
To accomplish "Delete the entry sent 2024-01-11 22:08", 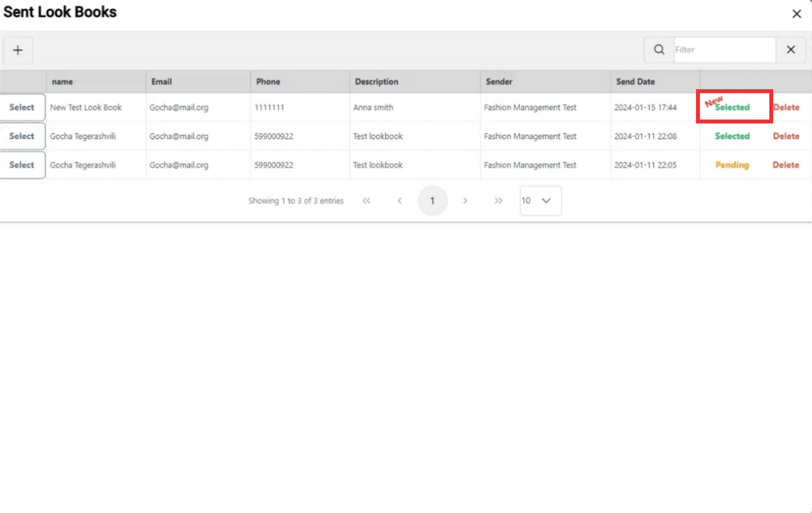I will (x=786, y=136).
